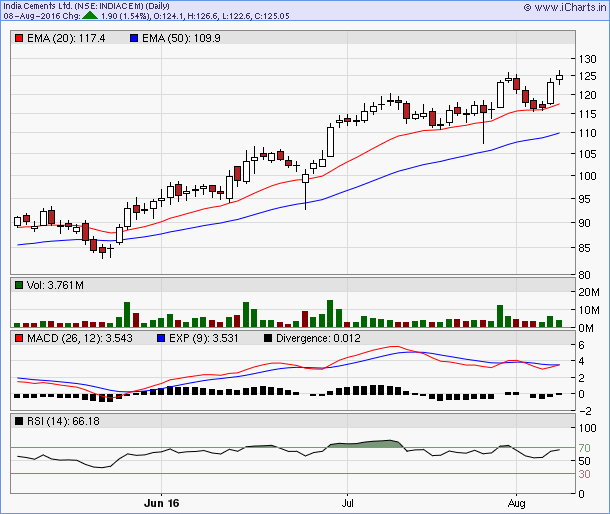The image size is (610, 514).
Task: Click the 'C:125.05' close price value
Action: click(272, 16)
